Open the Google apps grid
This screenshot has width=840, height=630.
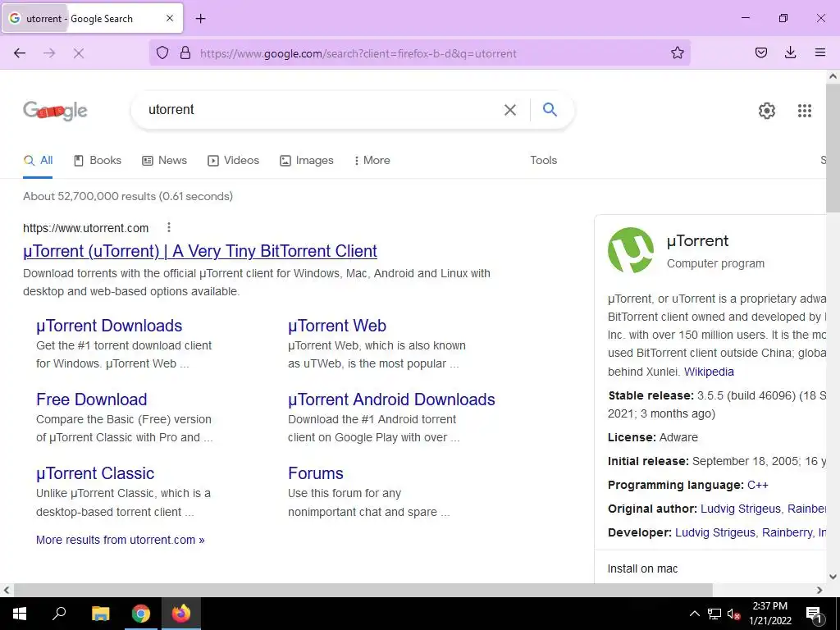point(804,111)
